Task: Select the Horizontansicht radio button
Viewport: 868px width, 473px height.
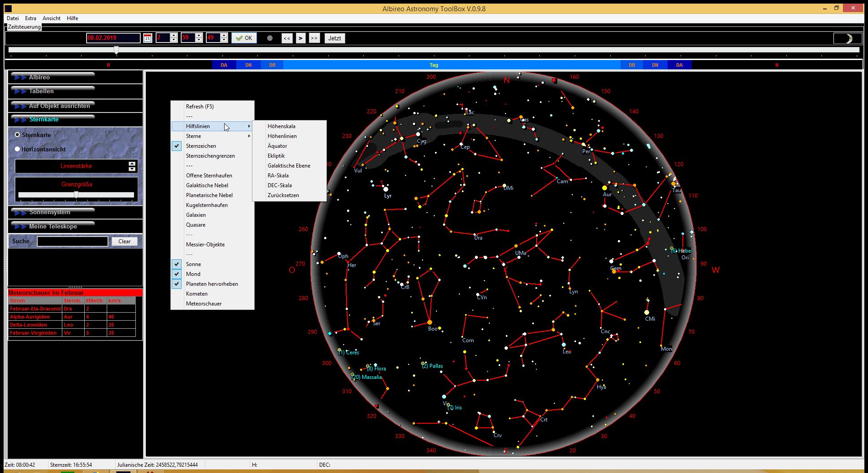Action: (17, 149)
